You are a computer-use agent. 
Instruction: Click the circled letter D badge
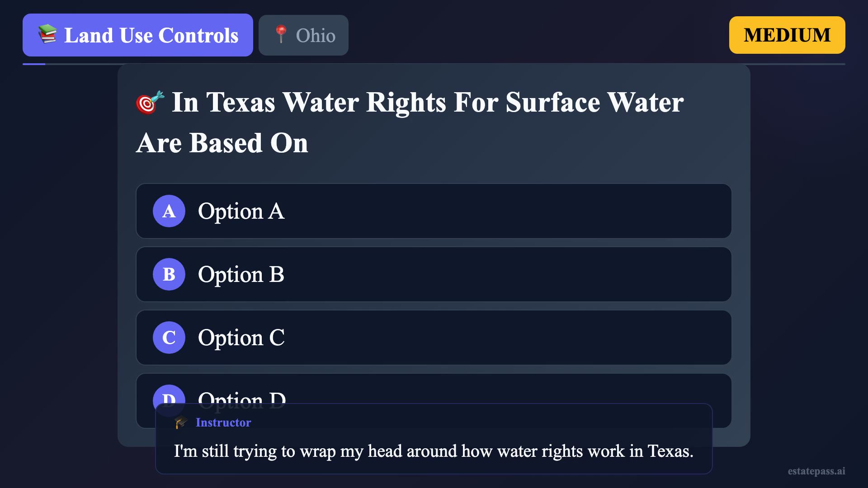[x=169, y=395]
